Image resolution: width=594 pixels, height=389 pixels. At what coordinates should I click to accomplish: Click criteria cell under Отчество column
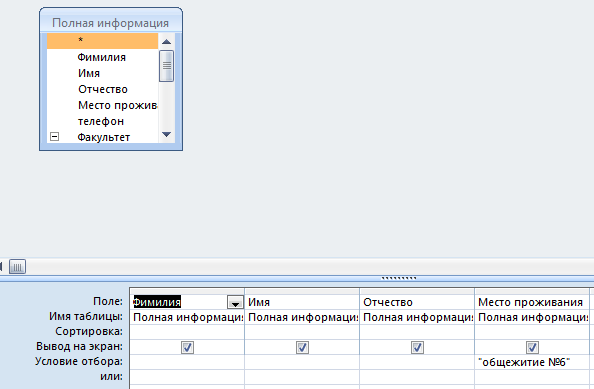[x=417, y=362]
